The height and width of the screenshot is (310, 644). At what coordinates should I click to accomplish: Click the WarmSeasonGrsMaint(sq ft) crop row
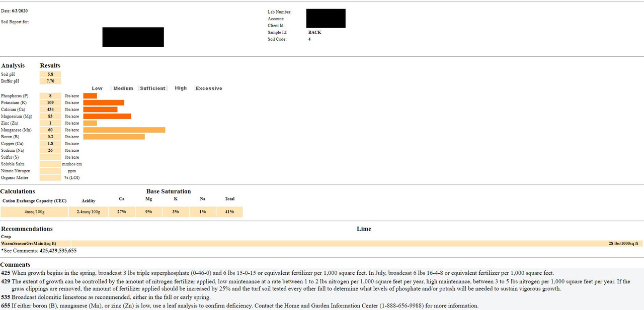[x=322, y=244]
